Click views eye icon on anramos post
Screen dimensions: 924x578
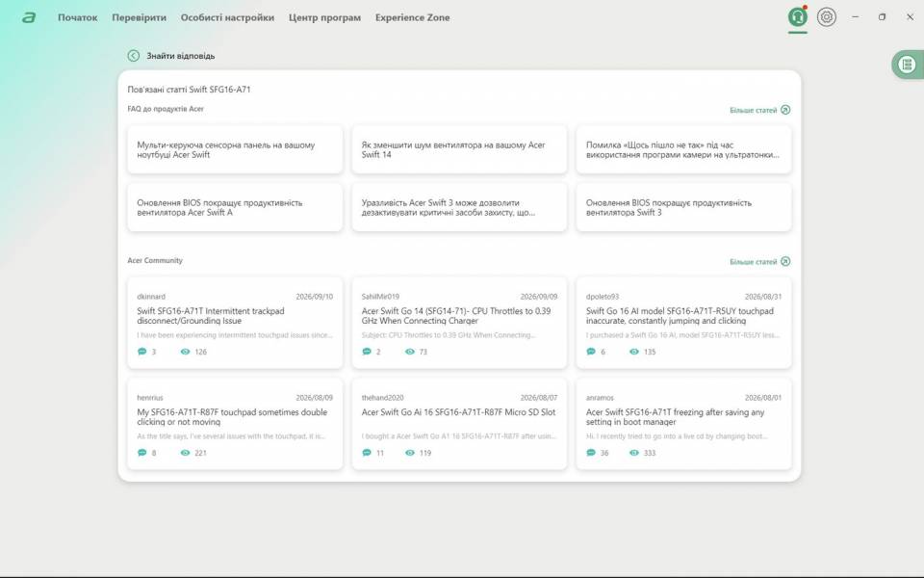tap(634, 453)
